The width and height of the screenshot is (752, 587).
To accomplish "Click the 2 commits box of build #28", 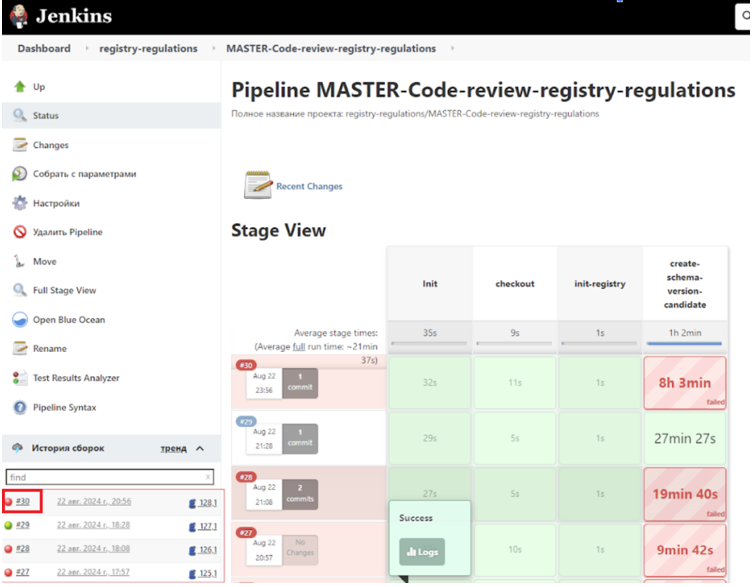I will [300, 494].
